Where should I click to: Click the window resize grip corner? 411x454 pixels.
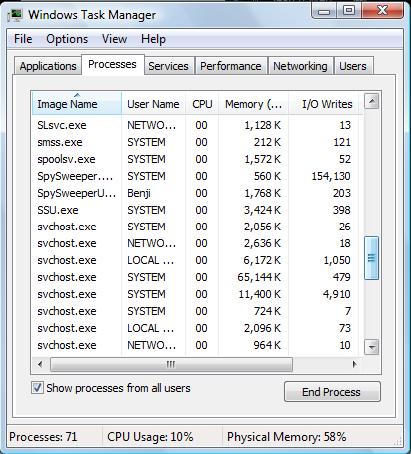398,442
